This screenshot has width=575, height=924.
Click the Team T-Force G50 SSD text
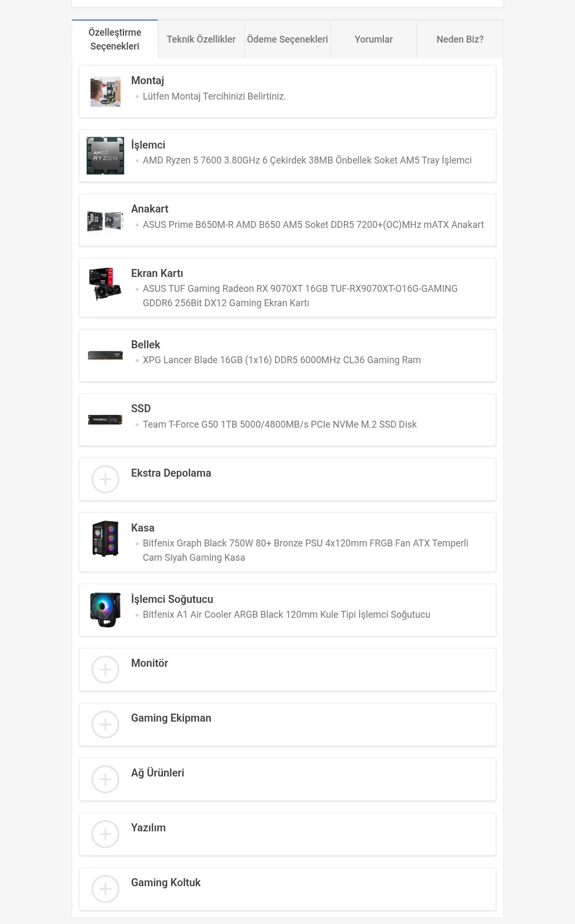click(280, 424)
